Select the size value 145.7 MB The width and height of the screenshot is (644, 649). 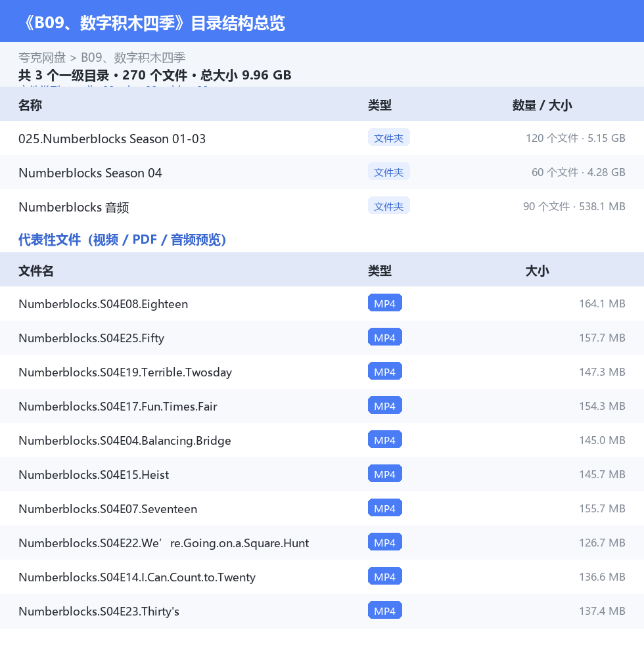(x=602, y=474)
